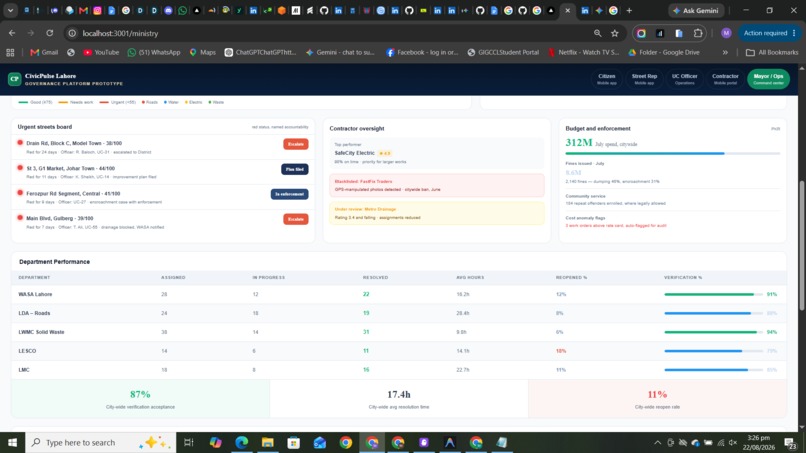Switch to the Gmail browser tab
Screen dimensions: 806x453
(83, 10)
